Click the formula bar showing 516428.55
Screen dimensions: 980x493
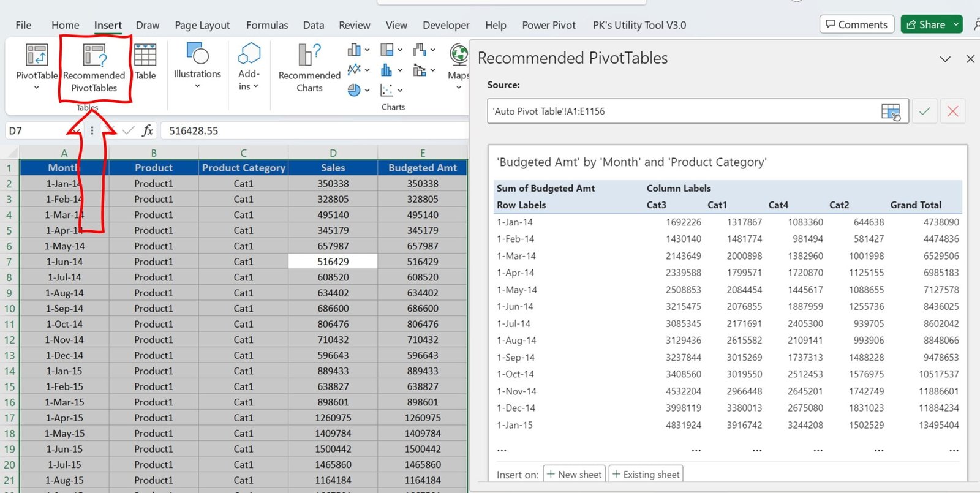point(315,130)
